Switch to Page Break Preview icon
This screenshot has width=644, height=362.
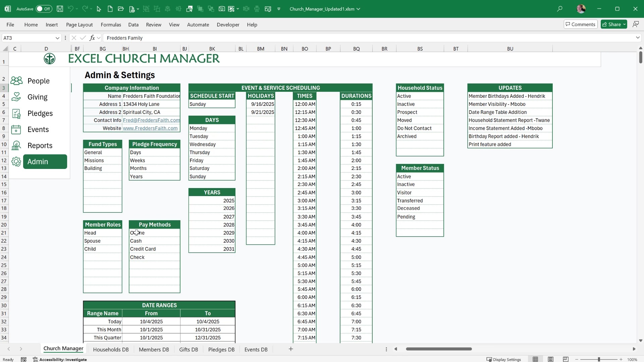pyautogui.click(x=566, y=359)
